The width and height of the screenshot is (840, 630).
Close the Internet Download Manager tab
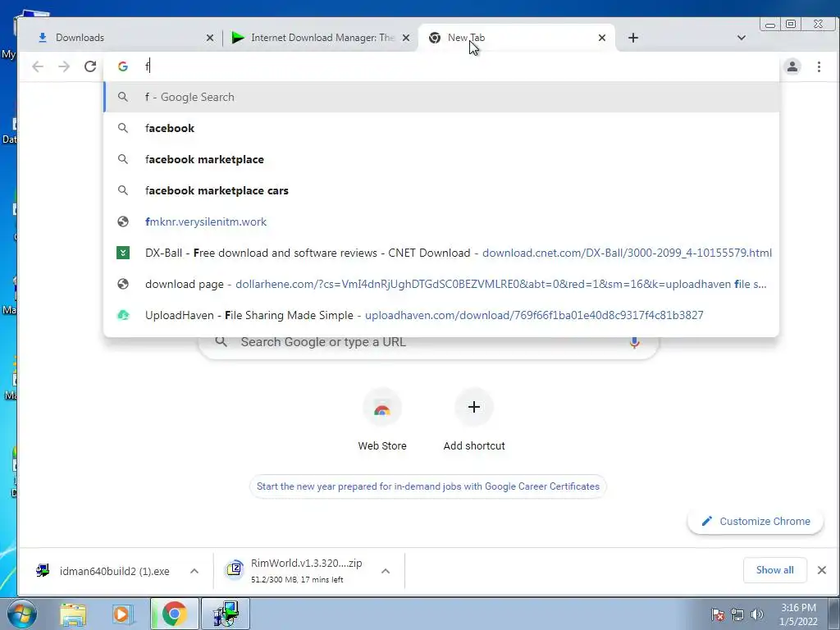coord(406,38)
